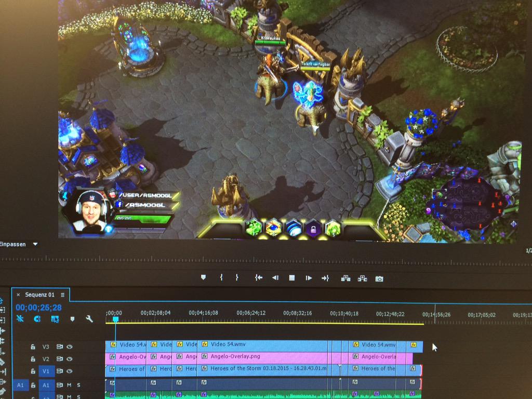The width and height of the screenshot is (532, 399).
Task: Toggle nest sequence insert mode
Action: point(20,318)
